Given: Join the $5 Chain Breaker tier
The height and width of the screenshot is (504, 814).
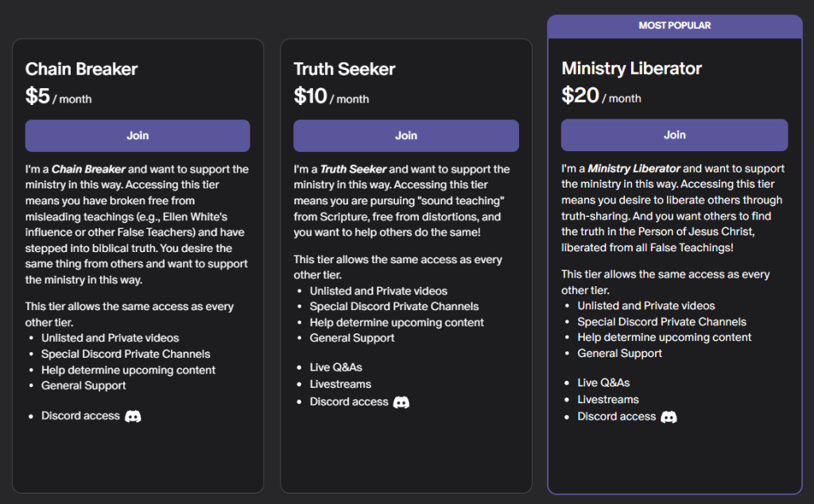Looking at the screenshot, I should click(138, 136).
